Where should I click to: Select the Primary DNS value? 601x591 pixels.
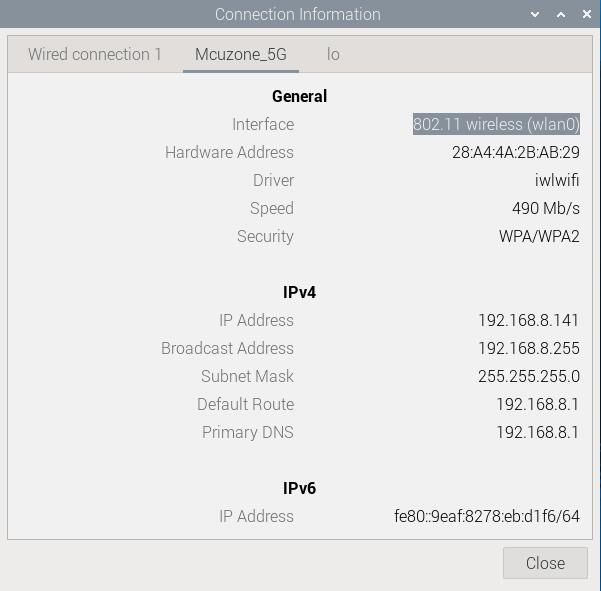click(x=537, y=432)
